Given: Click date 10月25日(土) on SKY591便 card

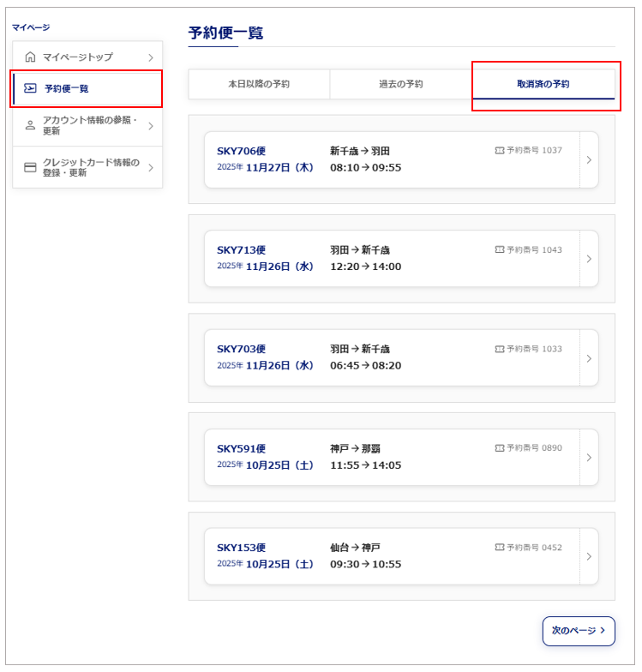Looking at the screenshot, I should pos(279,465).
